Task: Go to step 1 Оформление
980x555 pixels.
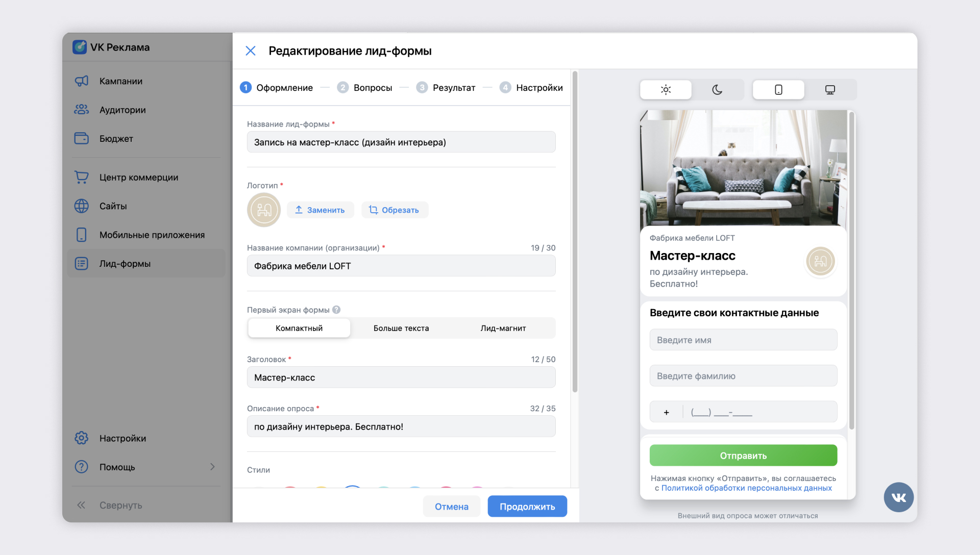Action: tap(276, 88)
